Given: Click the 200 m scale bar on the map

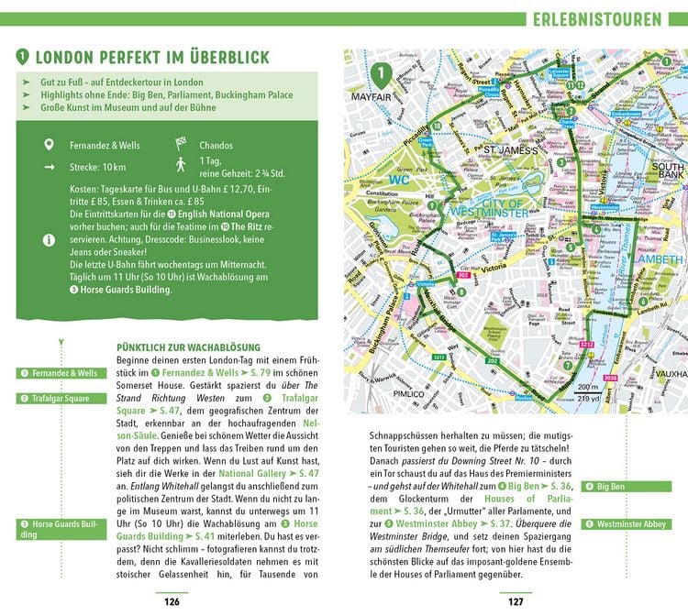Looking at the screenshot, I should [x=588, y=393].
